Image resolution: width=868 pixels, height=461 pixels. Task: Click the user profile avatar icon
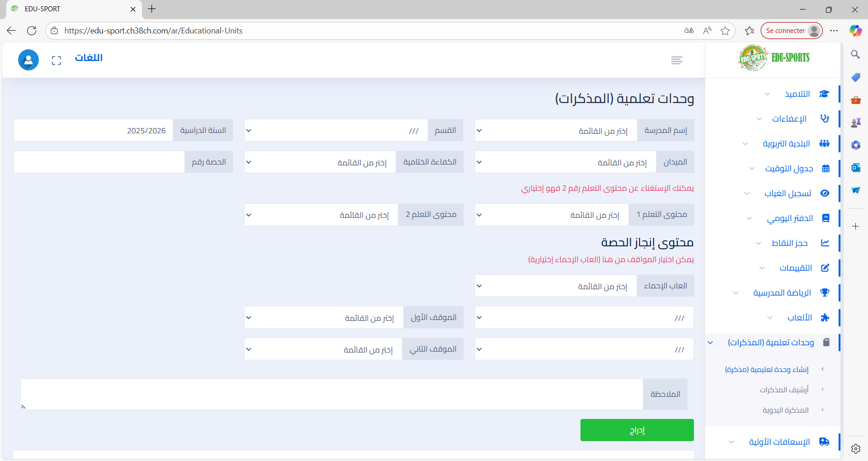28,60
